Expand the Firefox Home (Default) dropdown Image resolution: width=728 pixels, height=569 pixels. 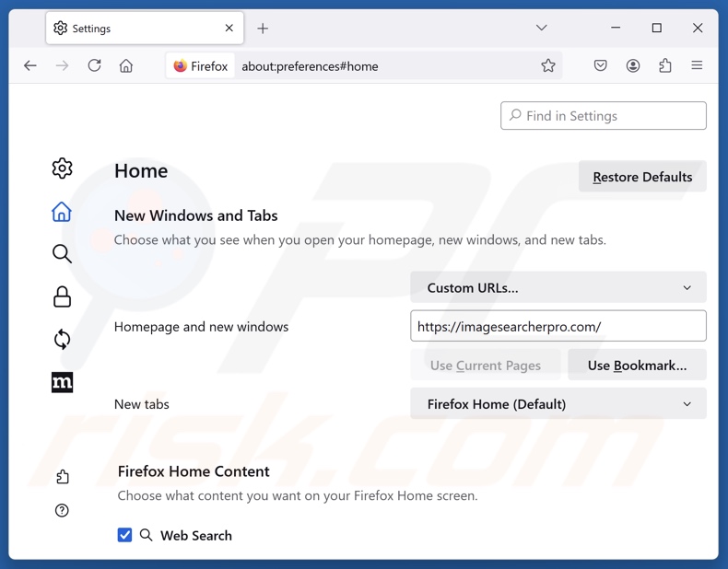tap(558, 404)
